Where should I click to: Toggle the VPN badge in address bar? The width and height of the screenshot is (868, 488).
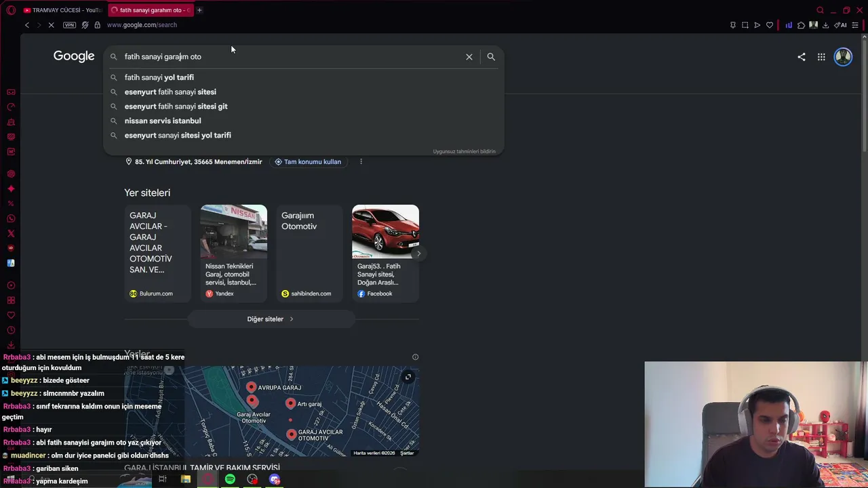(69, 25)
